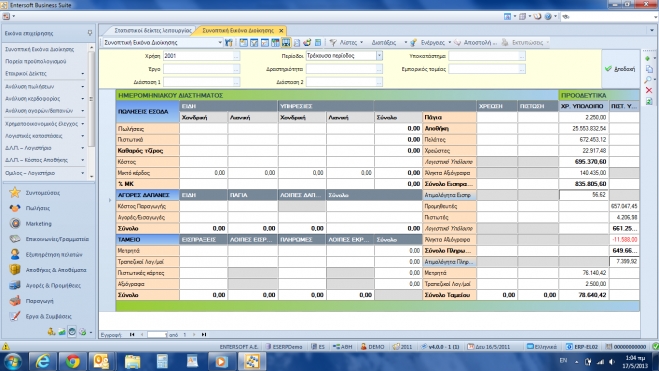This screenshot has width=659, height=371.
Task: Expand Εταιρικοί δείκτες in navigation panel
Action: (x=82, y=74)
